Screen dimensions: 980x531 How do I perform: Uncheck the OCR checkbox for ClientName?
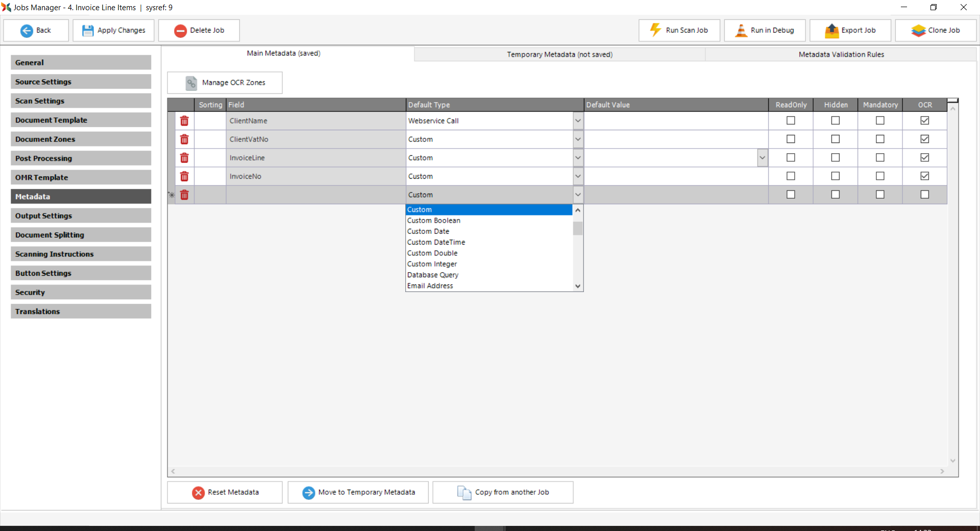[x=924, y=120]
